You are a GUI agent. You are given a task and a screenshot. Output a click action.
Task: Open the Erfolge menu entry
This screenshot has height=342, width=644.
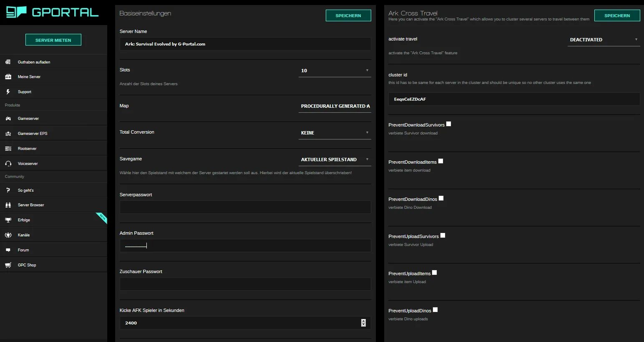click(x=53, y=220)
